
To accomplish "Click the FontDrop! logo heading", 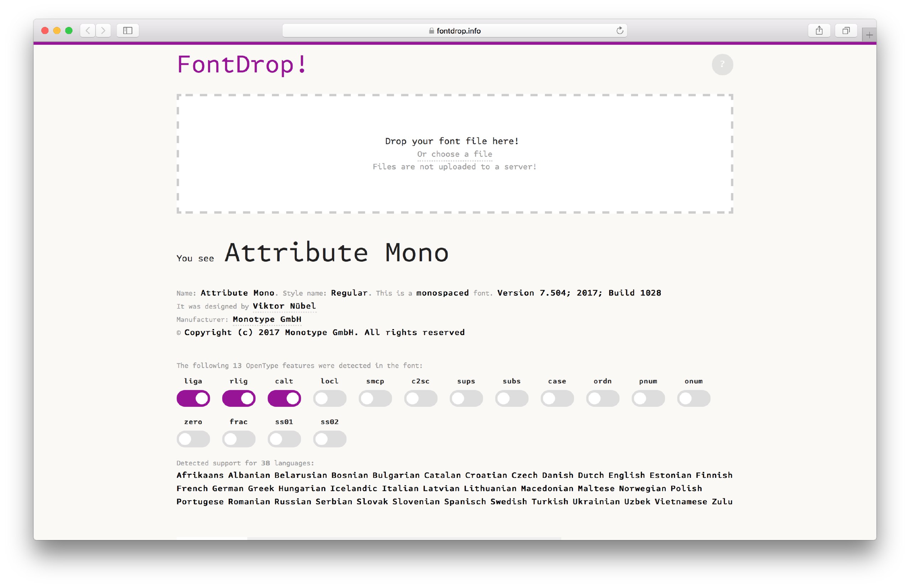I will pos(242,64).
